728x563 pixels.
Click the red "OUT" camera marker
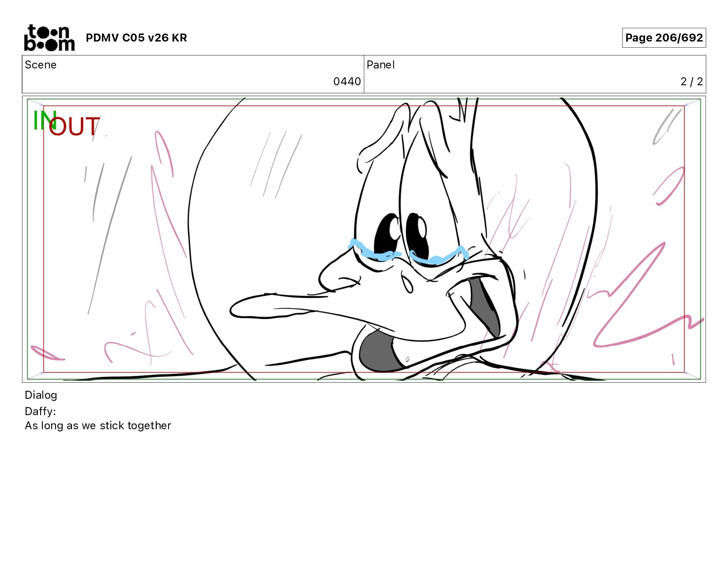pyautogui.click(x=74, y=127)
